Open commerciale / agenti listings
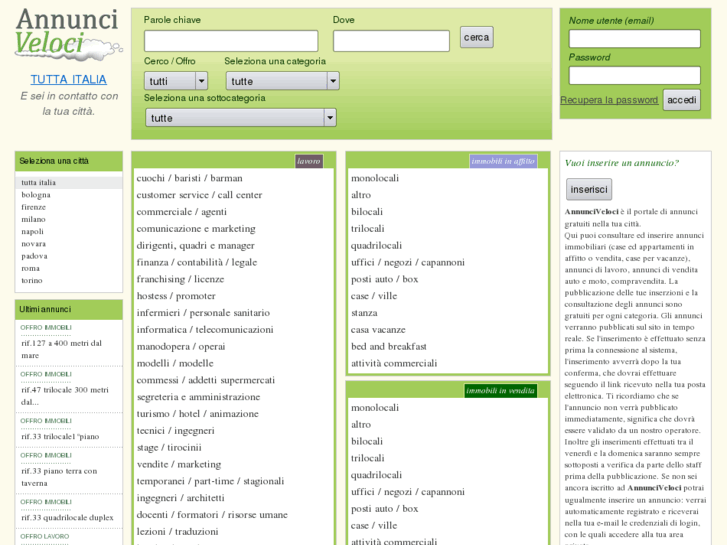This screenshot has width=727, height=545. tap(182, 212)
